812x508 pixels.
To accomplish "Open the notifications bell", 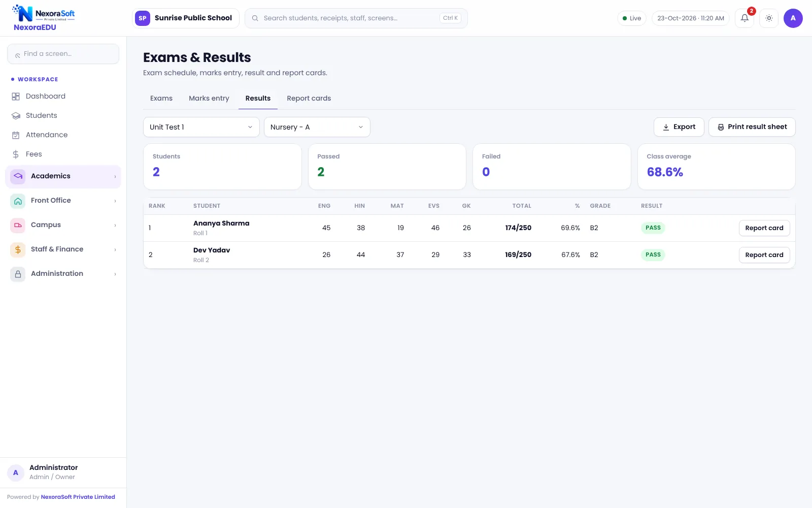I will click(745, 18).
